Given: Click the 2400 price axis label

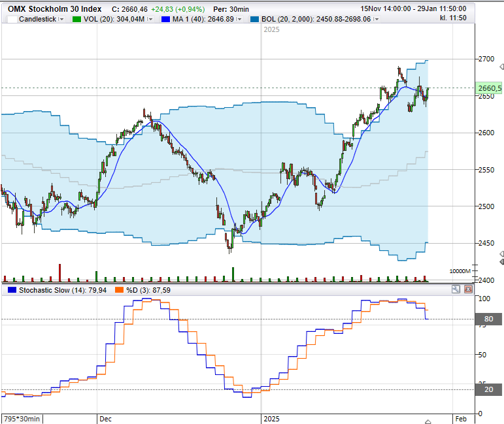Looking at the screenshot, I should click(486, 280).
